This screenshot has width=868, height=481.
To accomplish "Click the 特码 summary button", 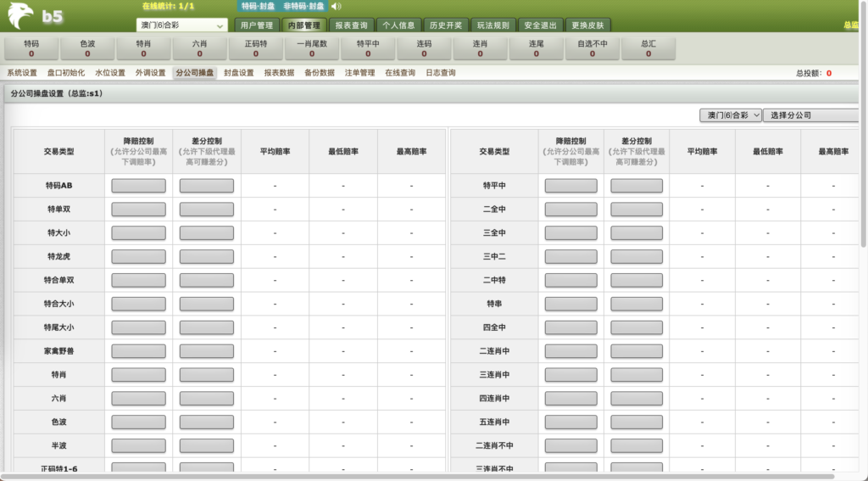I will pos(31,48).
